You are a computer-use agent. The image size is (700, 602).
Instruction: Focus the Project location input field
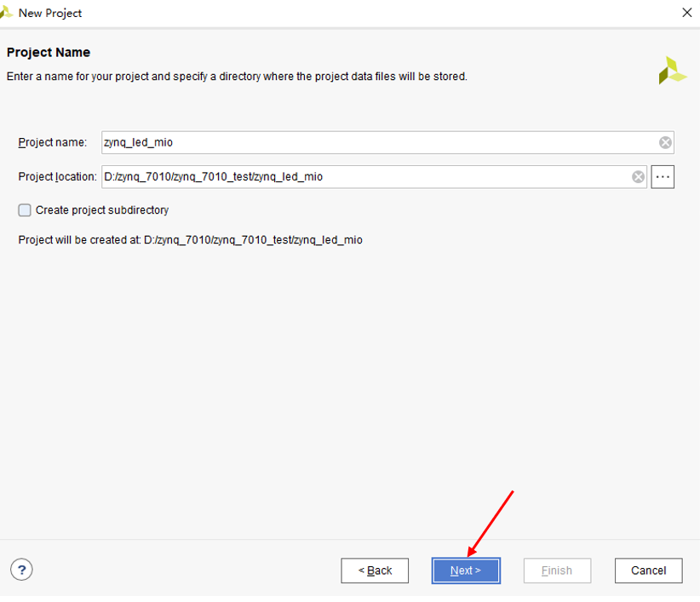374,177
